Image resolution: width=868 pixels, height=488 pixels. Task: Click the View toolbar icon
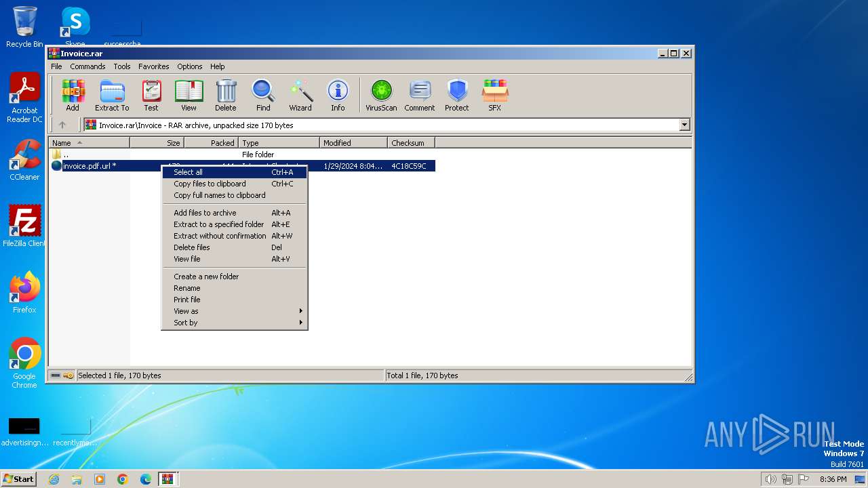[189, 95]
